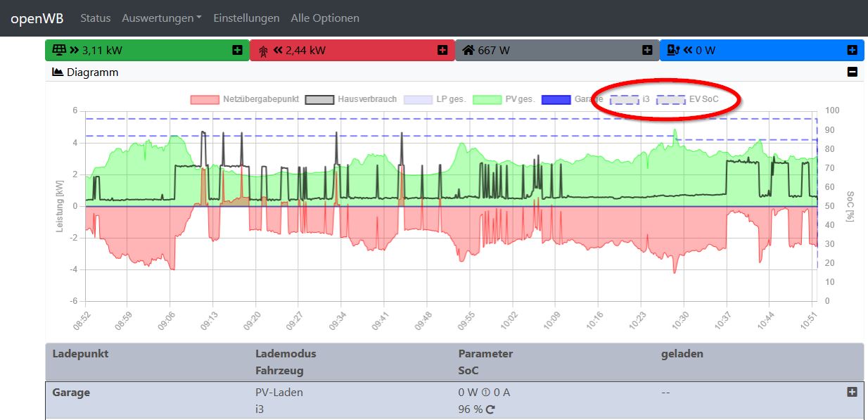
Task: Click the solid blue Garage color swatch
Action: [x=555, y=99]
